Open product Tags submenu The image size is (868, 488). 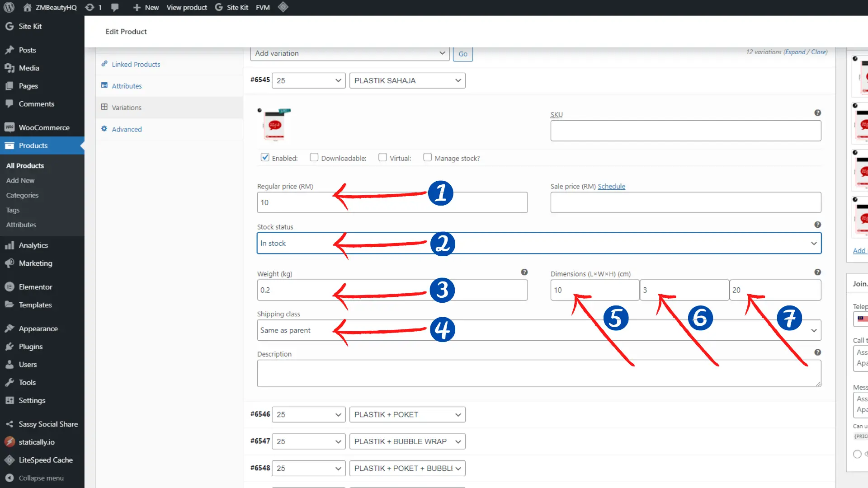tap(13, 210)
